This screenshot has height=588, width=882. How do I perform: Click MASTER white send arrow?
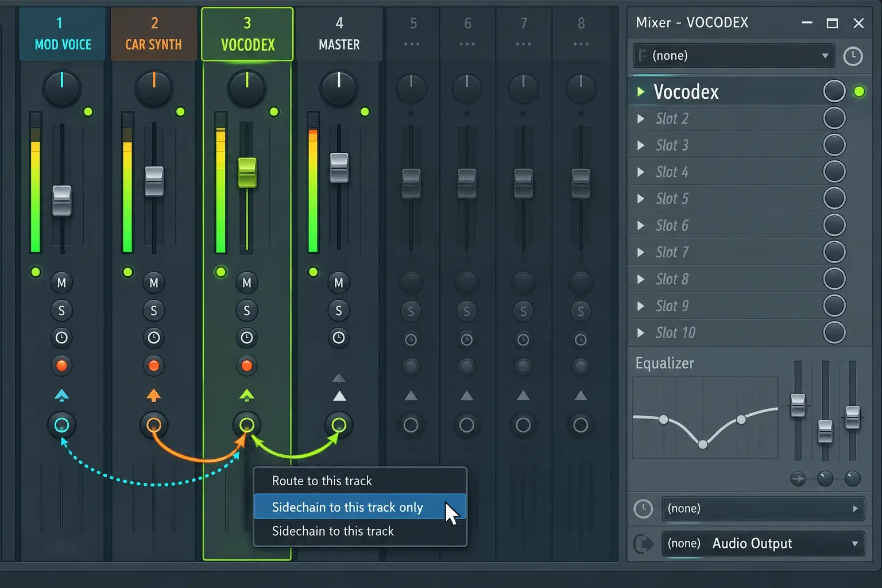[x=339, y=396]
